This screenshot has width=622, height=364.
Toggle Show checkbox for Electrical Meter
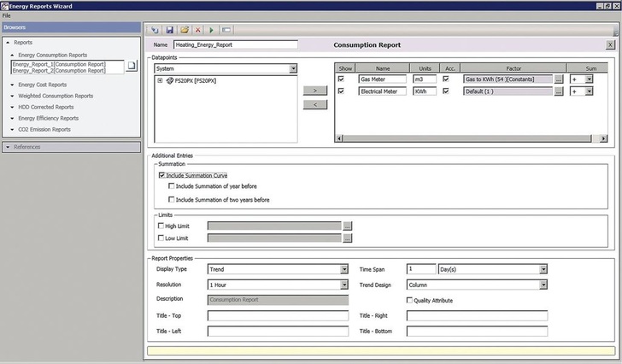(x=341, y=91)
